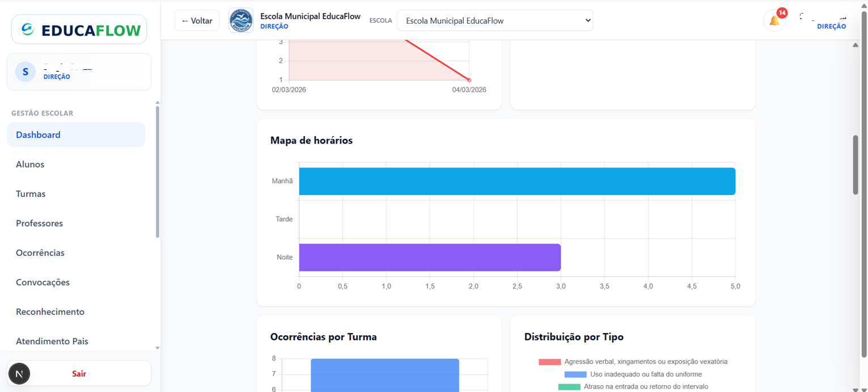Go to Ocorrências in the sidebar
868x392 pixels.
coord(40,253)
